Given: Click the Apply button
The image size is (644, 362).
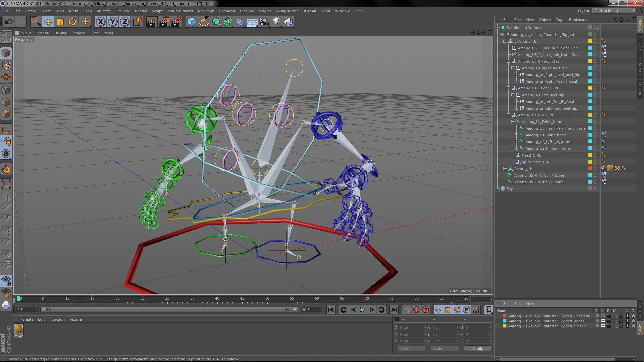Looking at the screenshot, I should pos(478,349).
